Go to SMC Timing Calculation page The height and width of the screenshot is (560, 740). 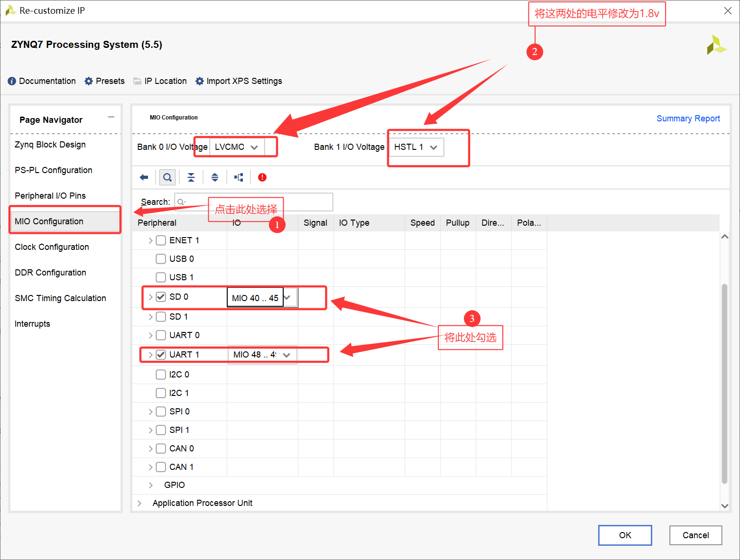click(60, 298)
